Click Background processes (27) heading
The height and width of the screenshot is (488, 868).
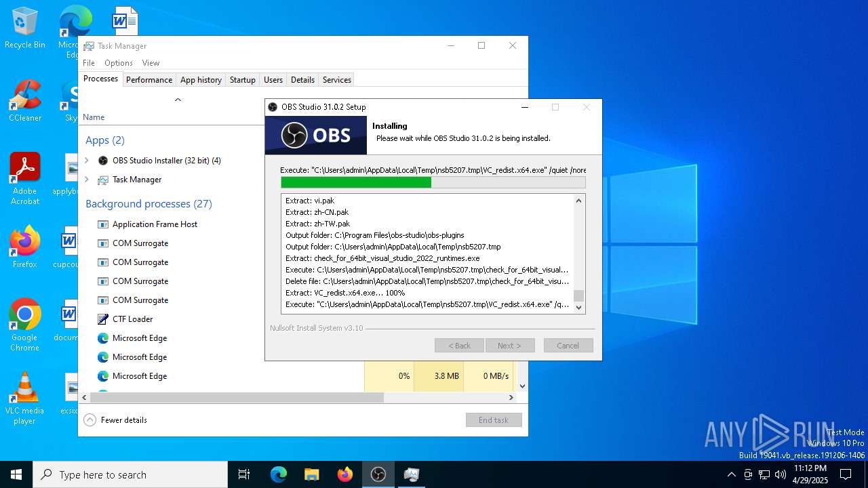tap(149, 204)
